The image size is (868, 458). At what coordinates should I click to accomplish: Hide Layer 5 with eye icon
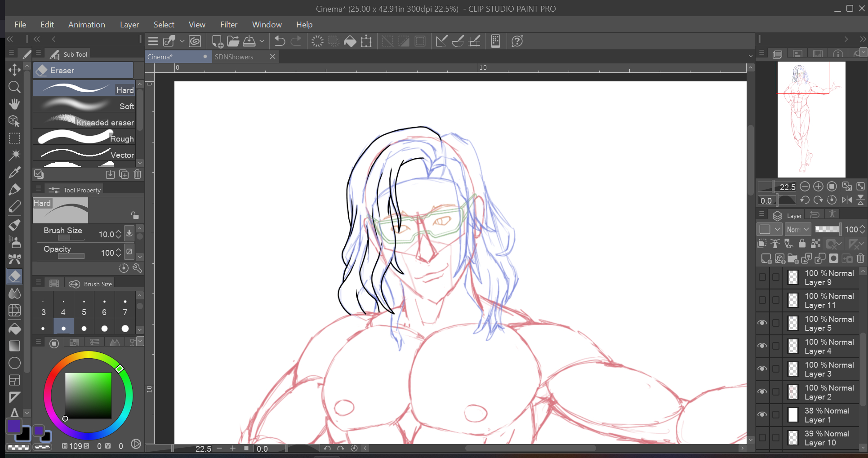pos(762,323)
